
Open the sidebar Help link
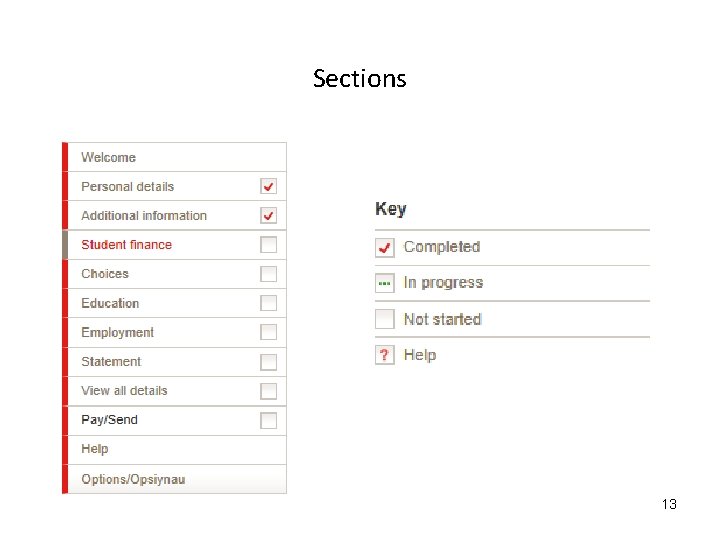click(95, 449)
